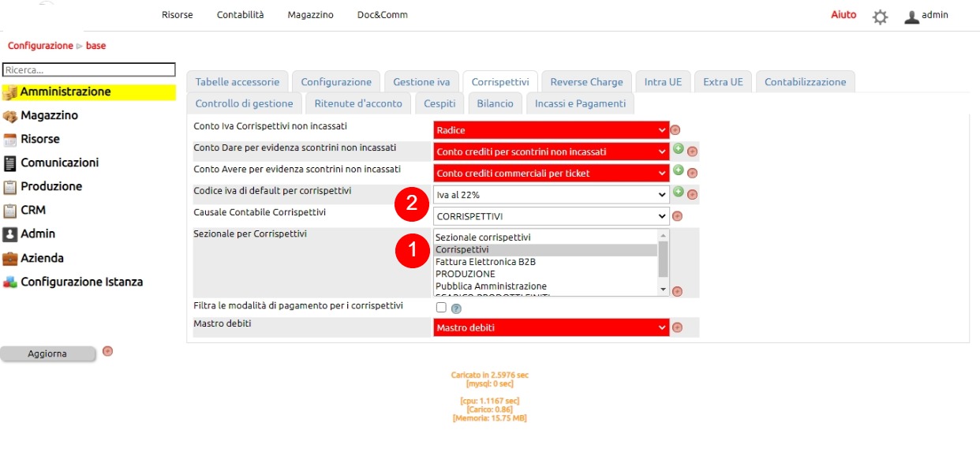
Task: Switch to the Reverse Charge tab
Action: click(x=587, y=82)
